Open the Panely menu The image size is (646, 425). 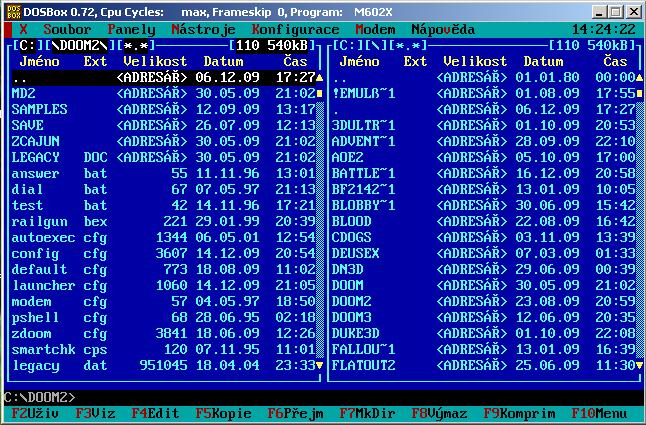(x=131, y=30)
